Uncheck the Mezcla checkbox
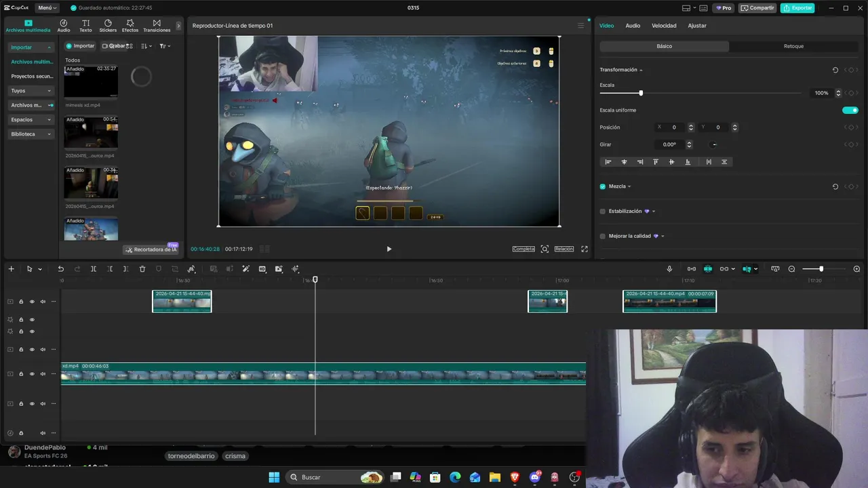The width and height of the screenshot is (868, 488). point(602,186)
